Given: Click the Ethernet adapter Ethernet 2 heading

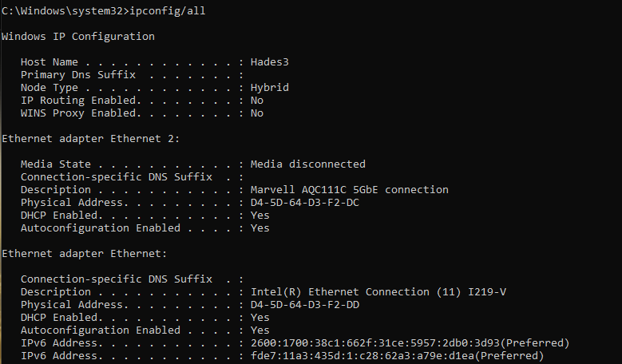Looking at the screenshot, I should 91,139.
